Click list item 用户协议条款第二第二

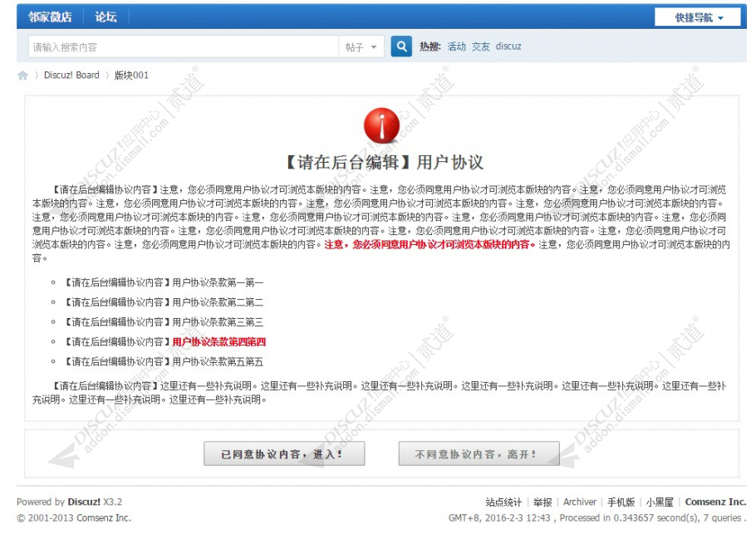coord(164,302)
